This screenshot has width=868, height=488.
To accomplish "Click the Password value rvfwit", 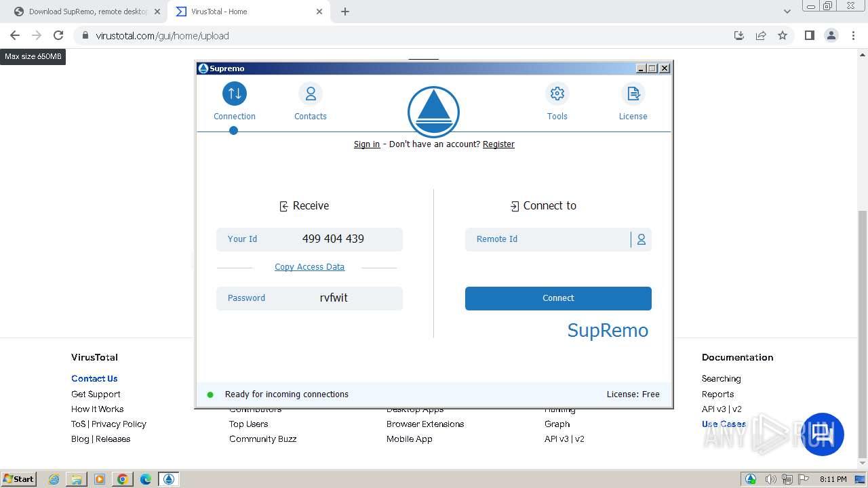I will [x=334, y=298].
